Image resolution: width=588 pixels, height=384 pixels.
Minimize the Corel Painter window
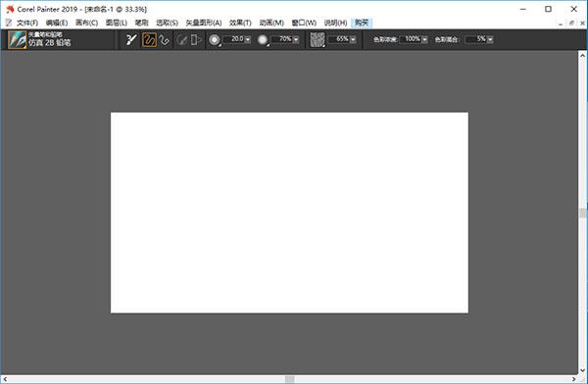523,9
